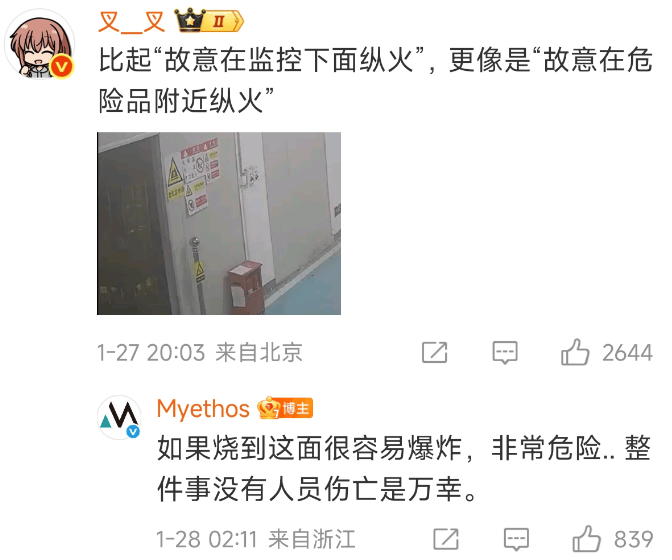The height and width of the screenshot is (560, 672).
Task: Tap Myethos's reply text about 爆炸
Action: [404, 469]
